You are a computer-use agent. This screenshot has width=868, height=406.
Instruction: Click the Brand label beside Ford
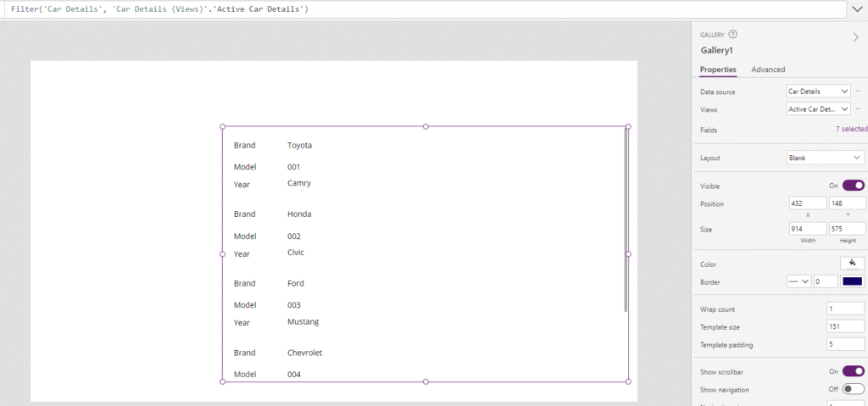coord(245,283)
